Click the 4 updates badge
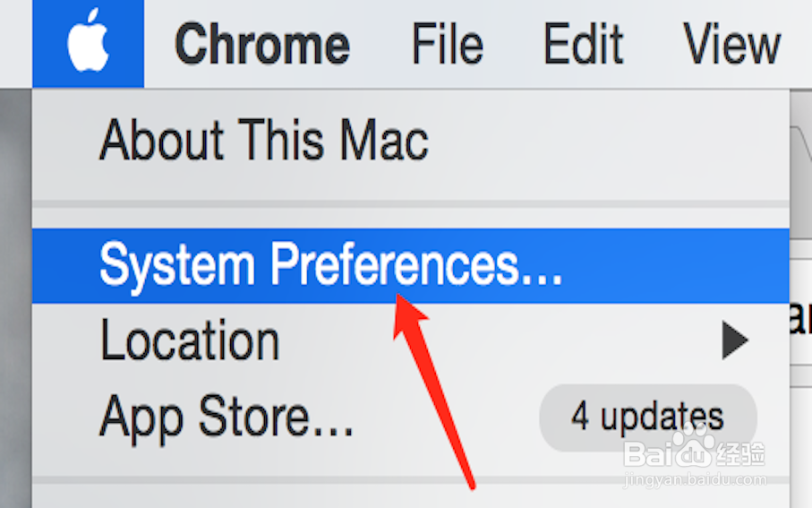 [647, 418]
